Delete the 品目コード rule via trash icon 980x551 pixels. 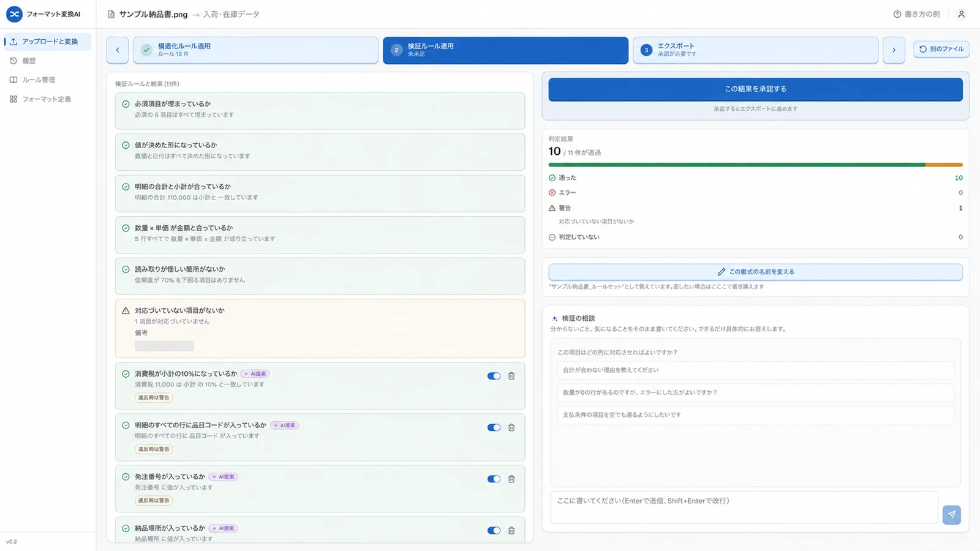511,427
